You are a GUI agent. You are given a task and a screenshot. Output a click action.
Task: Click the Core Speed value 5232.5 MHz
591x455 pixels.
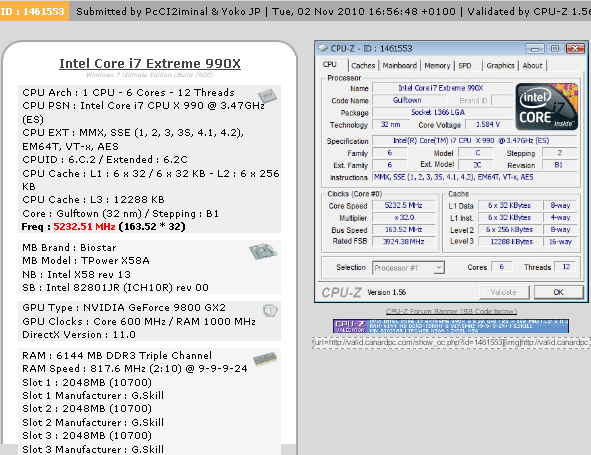403,205
